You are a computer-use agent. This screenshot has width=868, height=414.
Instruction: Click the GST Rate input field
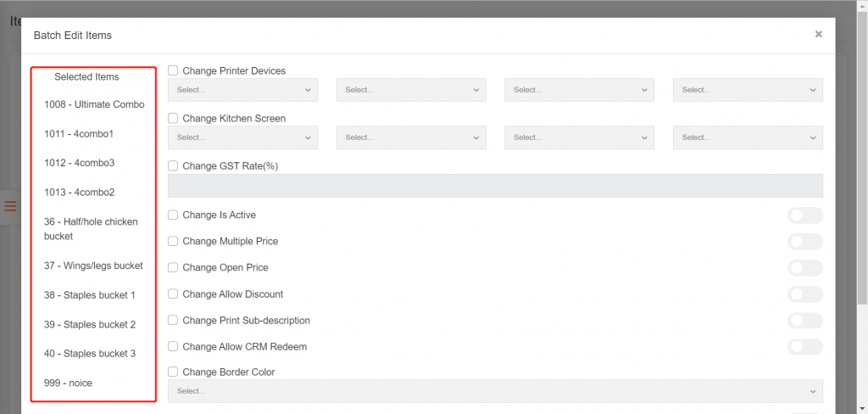495,186
